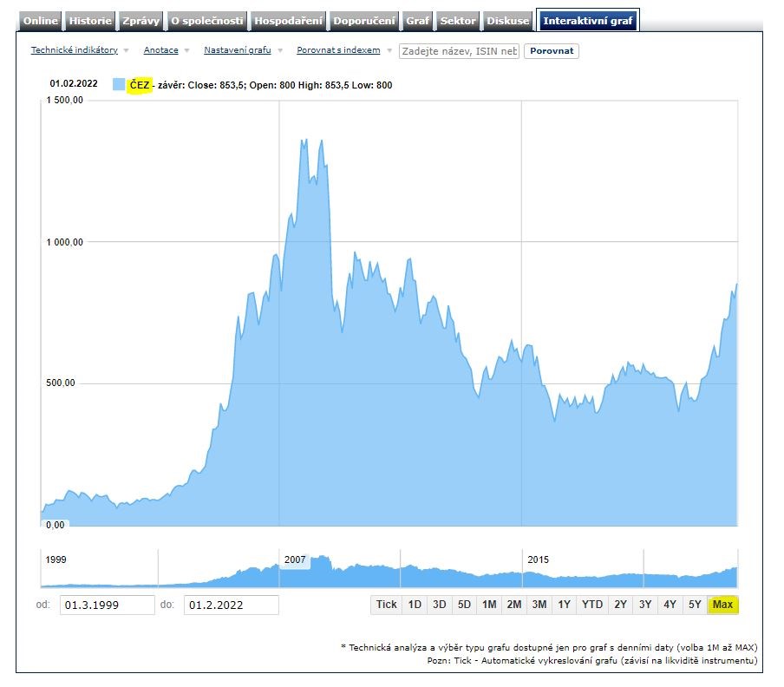Click the 'do' end date field
Screen dimensions: 784x687
[x=231, y=605]
